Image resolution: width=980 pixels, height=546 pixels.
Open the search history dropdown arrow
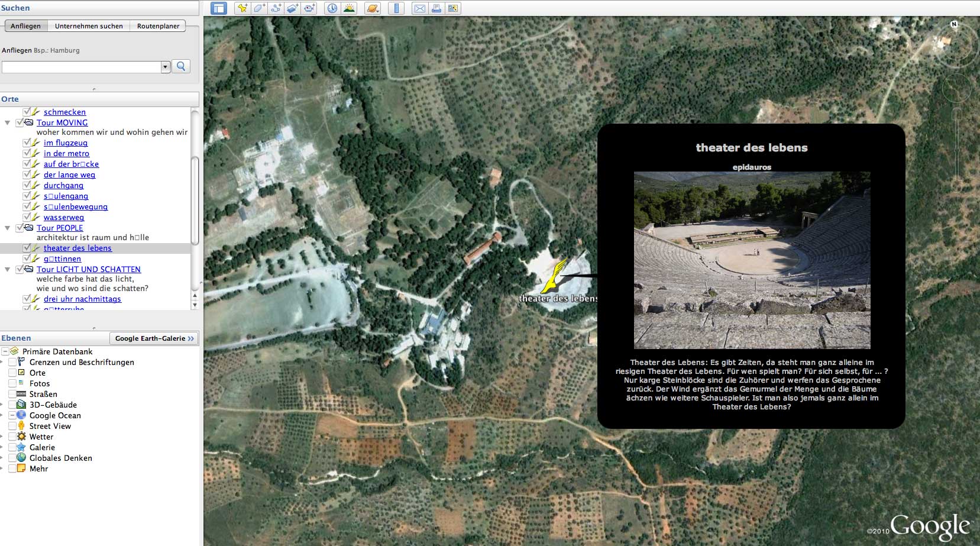click(166, 67)
